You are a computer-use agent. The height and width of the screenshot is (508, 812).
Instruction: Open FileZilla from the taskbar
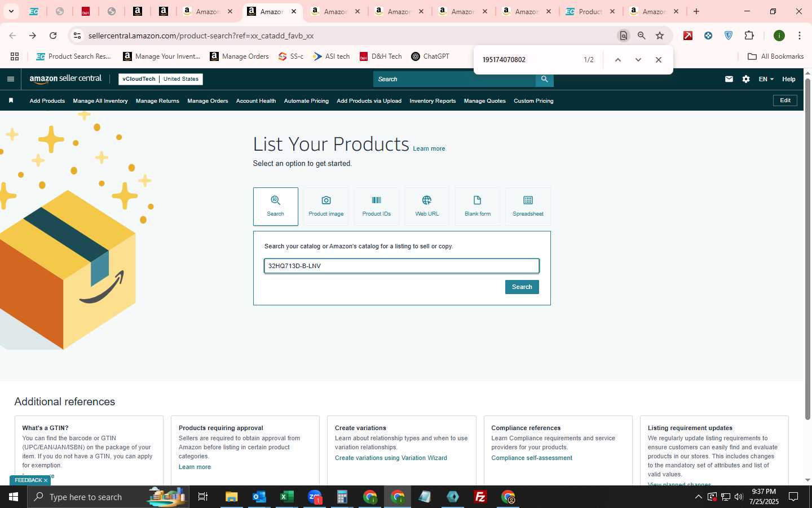tap(480, 497)
